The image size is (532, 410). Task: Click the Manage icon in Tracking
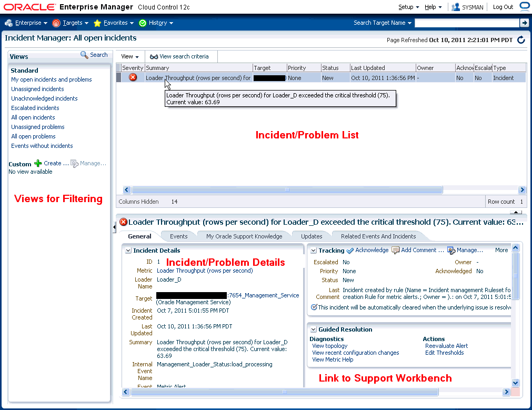(451, 251)
